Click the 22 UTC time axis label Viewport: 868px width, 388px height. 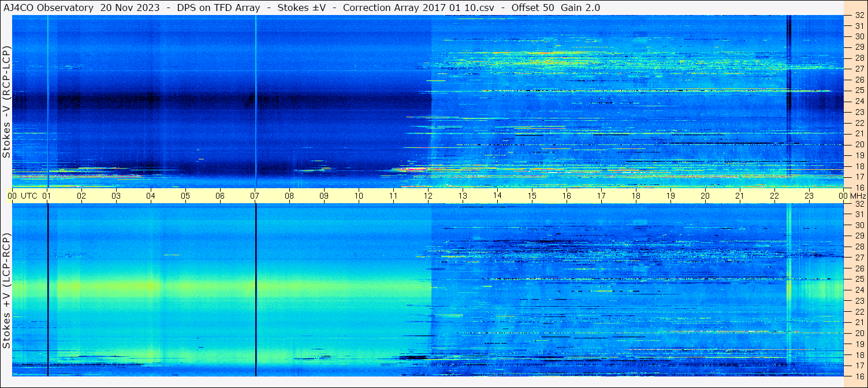774,196
